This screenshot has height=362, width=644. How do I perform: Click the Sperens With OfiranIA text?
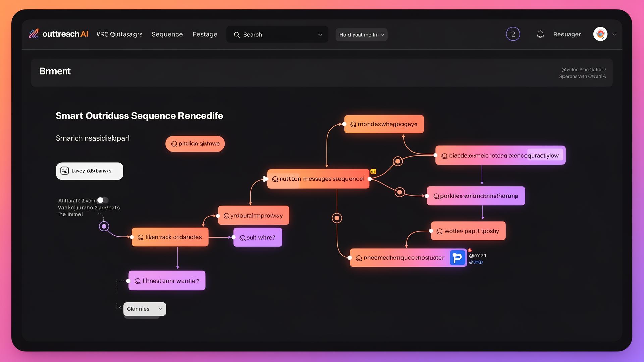(x=582, y=76)
